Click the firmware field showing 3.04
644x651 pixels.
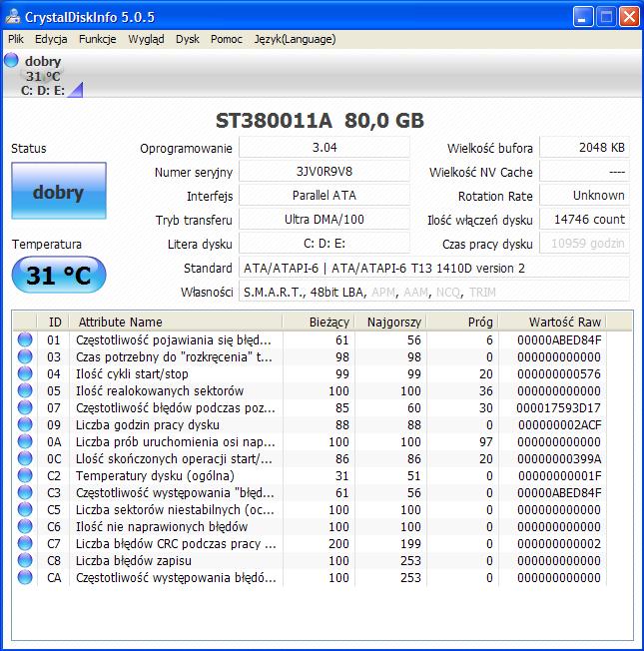click(324, 148)
